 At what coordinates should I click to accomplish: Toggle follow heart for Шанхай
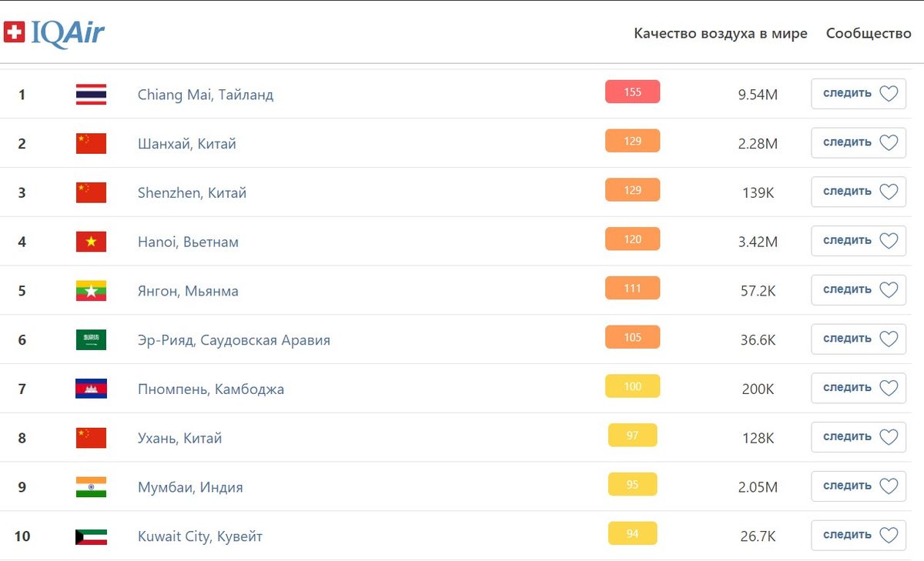(889, 143)
